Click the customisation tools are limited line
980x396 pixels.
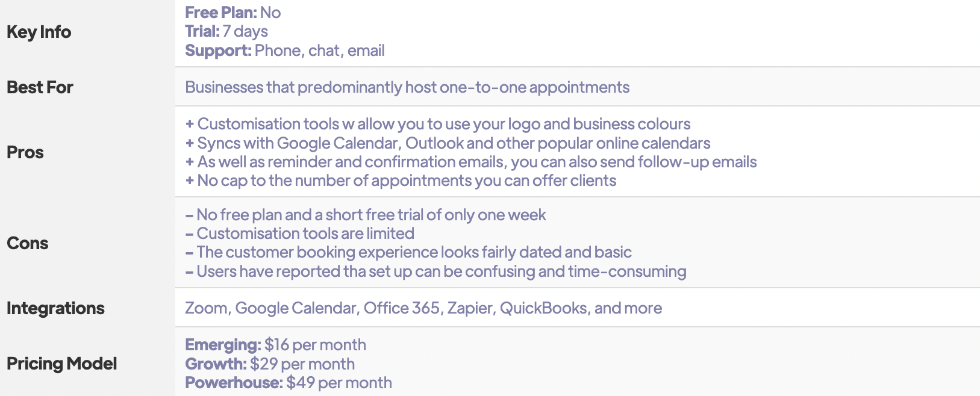(300, 234)
